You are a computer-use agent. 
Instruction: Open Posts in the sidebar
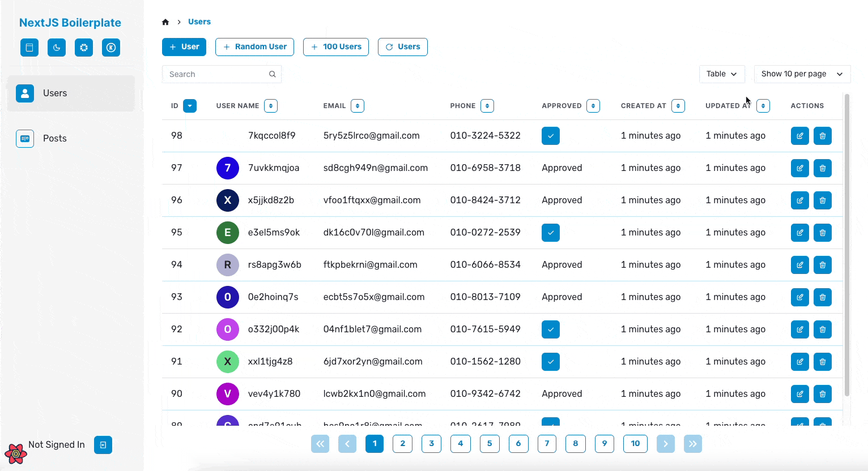click(71, 139)
